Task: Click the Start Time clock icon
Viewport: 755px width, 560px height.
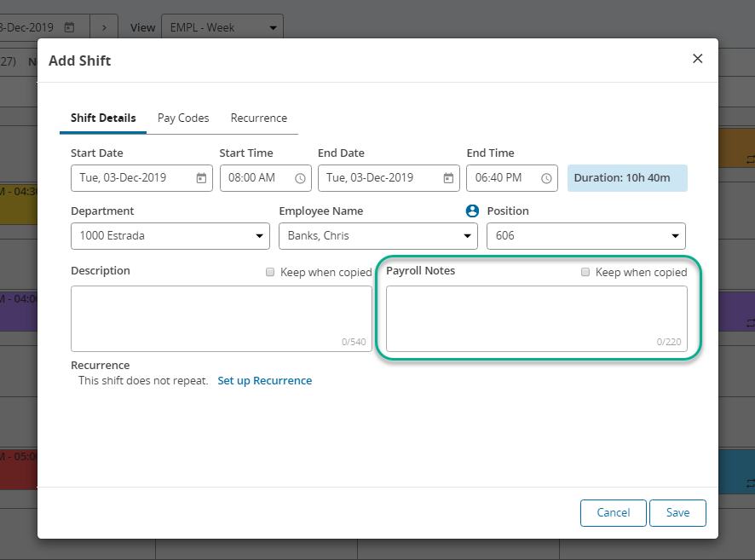Action: tap(300, 178)
